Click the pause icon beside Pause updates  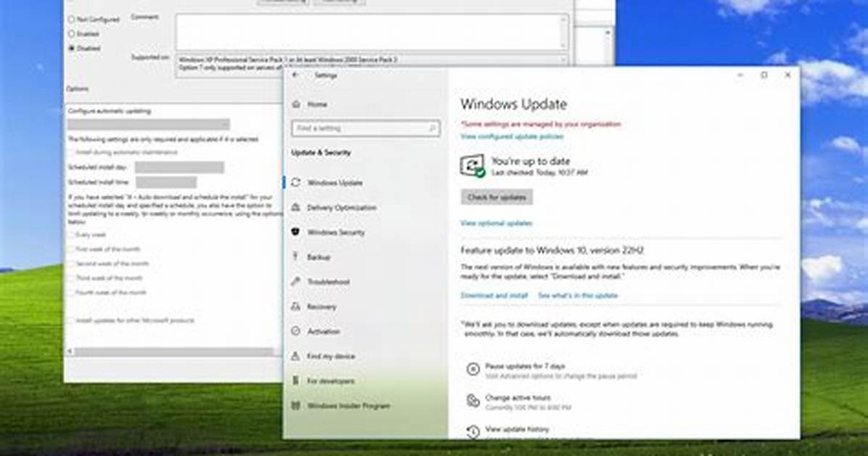[472, 369]
